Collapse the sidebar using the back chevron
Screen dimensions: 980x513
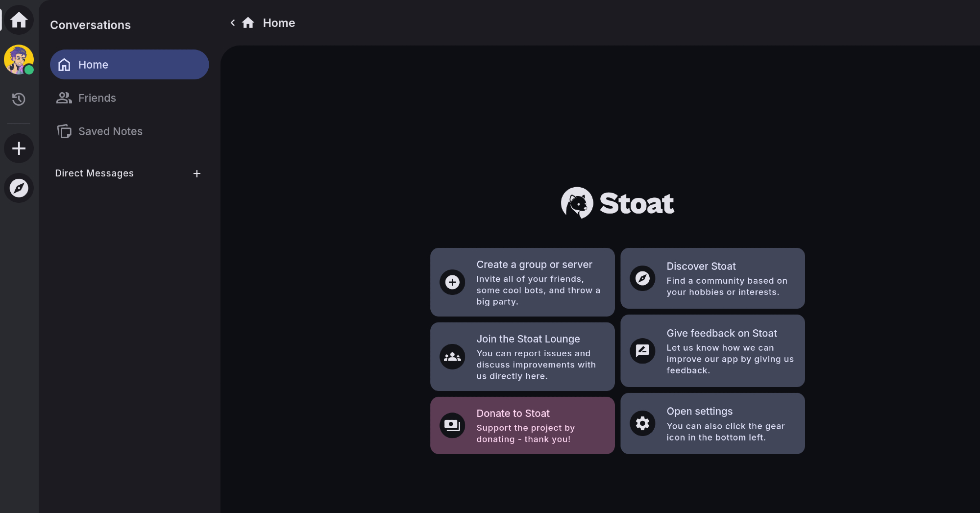(233, 23)
